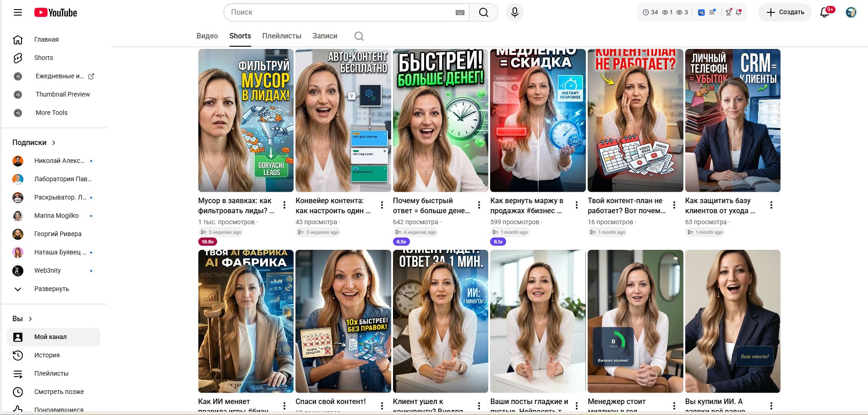Switch to the Плейлисты tab

coord(282,36)
